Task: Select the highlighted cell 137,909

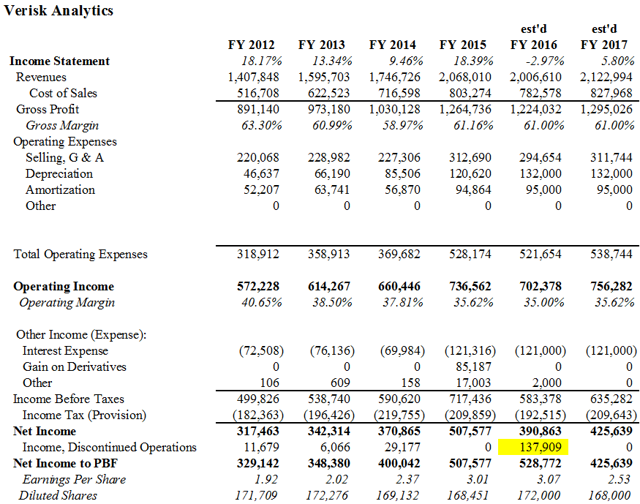Action: (x=533, y=447)
